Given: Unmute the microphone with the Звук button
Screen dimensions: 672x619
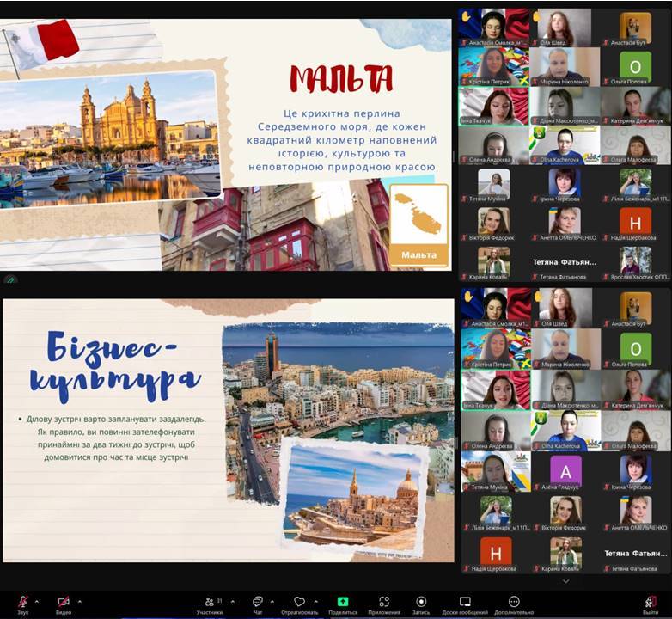Looking at the screenshot, I should (23, 602).
